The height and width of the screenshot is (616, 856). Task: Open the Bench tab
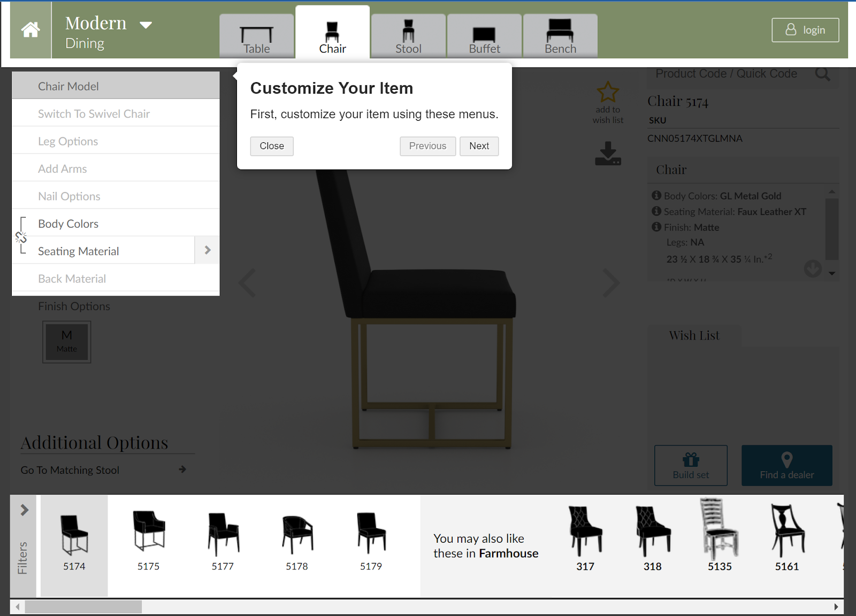[561, 36]
